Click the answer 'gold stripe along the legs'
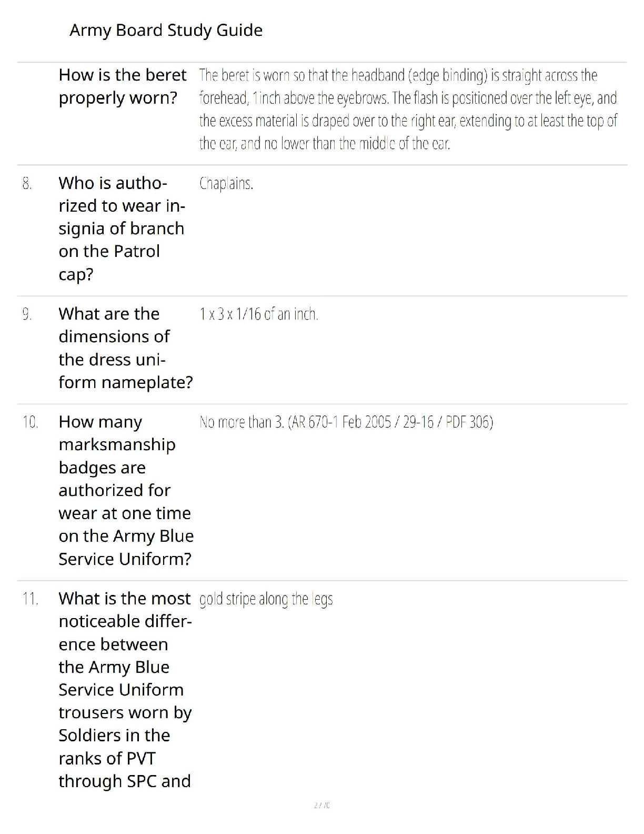Image resolution: width=644 pixels, height=834 pixels. pos(266,600)
